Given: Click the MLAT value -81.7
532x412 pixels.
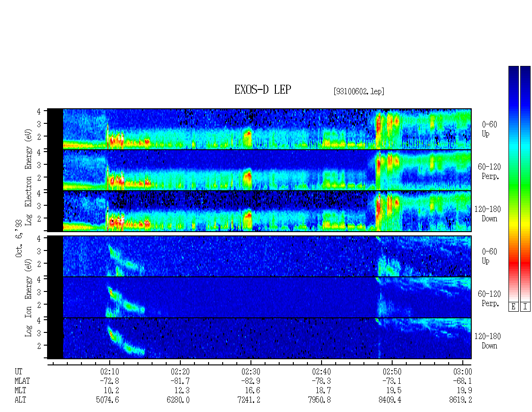Looking at the screenshot, I should 180,381.
